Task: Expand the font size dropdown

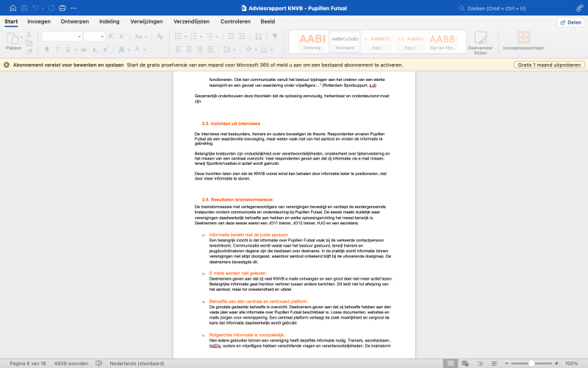Action: pos(101,36)
